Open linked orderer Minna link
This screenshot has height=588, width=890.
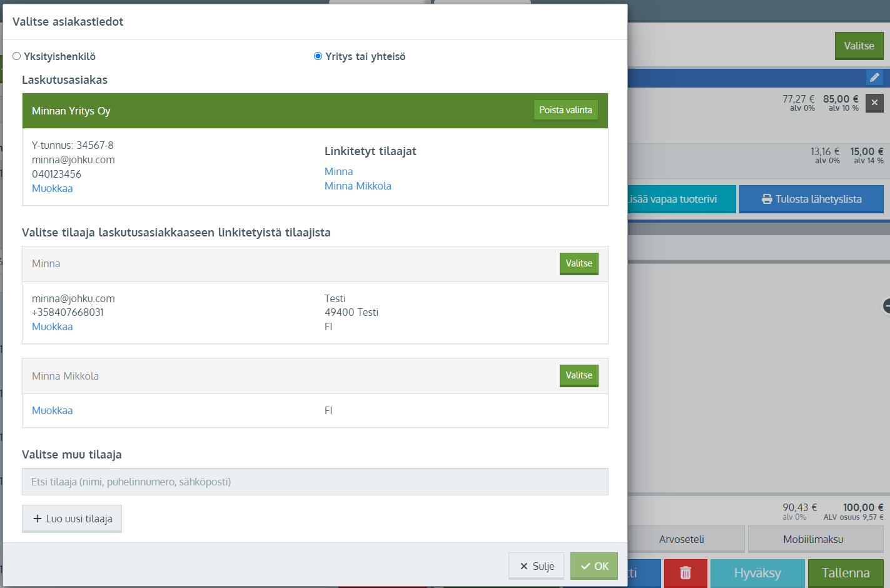pyautogui.click(x=338, y=171)
